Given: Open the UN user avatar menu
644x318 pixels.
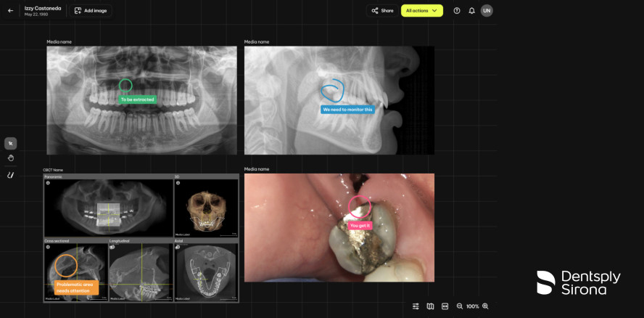Looking at the screenshot, I should 487,11.
